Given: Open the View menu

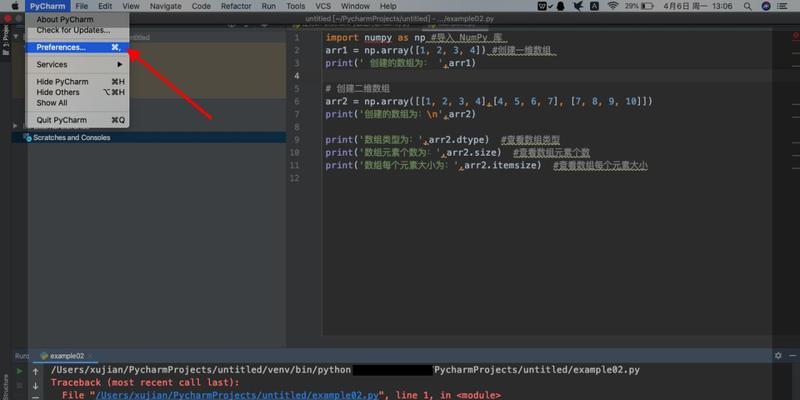Looking at the screenshot, I should coord(131,6).
